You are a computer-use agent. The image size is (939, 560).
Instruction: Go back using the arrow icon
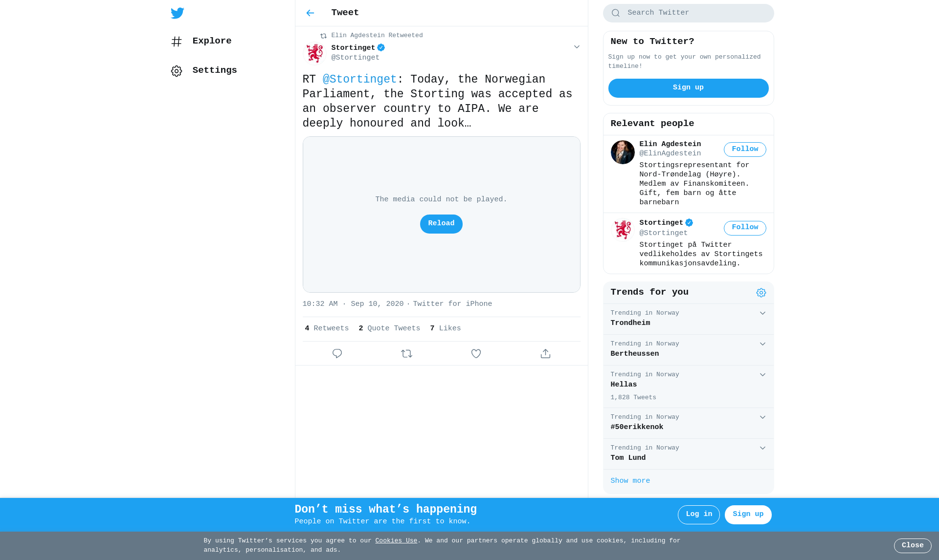click(310, 13)
